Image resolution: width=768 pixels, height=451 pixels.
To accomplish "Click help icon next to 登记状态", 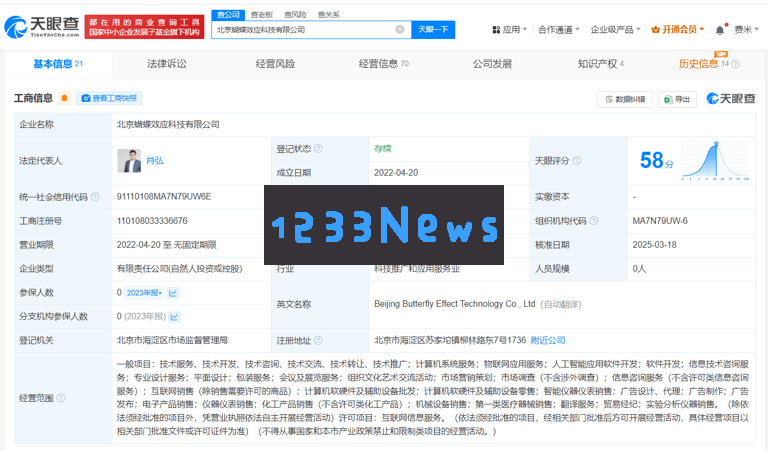I will tap(318, 148).
